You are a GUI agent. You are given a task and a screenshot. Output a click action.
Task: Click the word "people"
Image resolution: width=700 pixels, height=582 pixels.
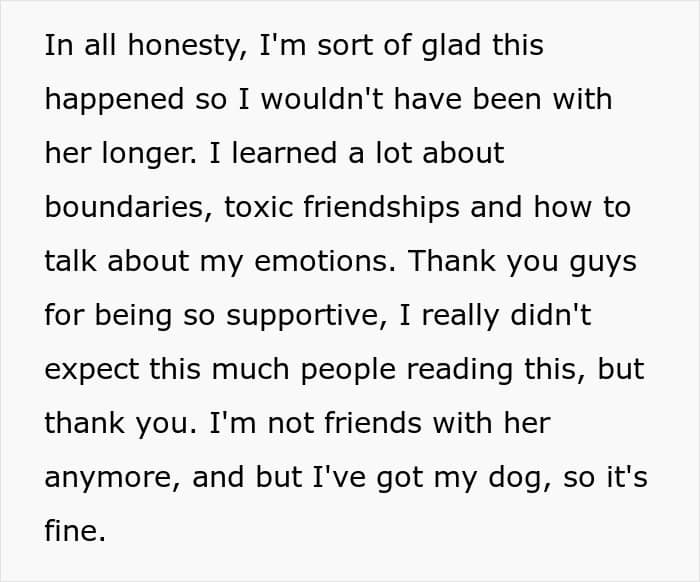348,370
